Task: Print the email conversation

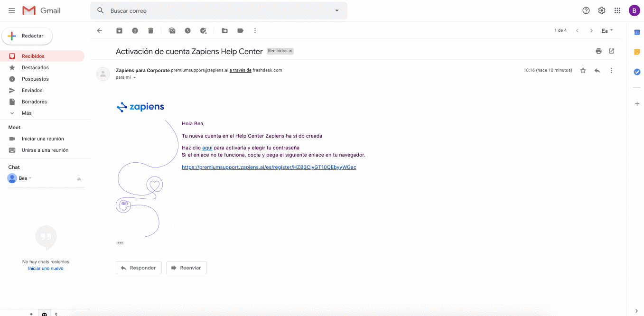Action: pyautogui.click(x=599, y=51)
